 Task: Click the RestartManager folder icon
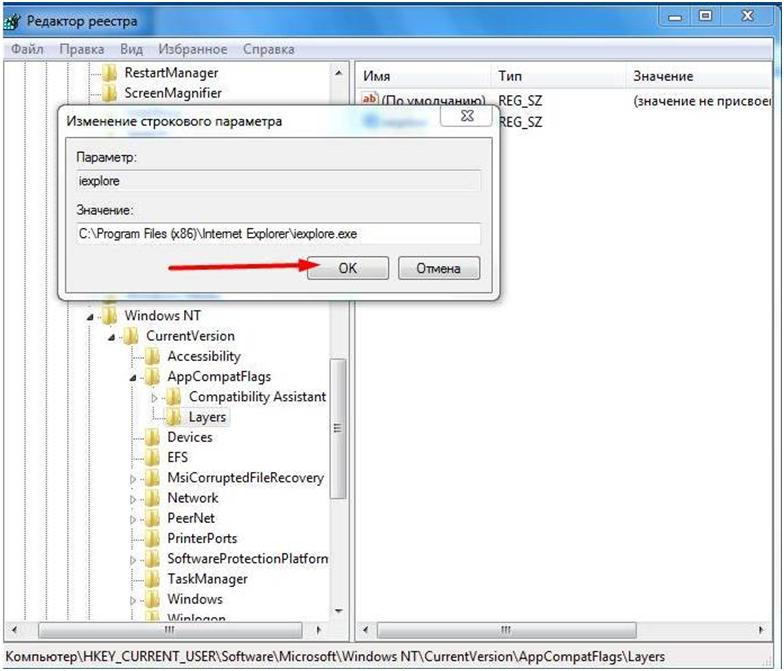tap(110, 73)
